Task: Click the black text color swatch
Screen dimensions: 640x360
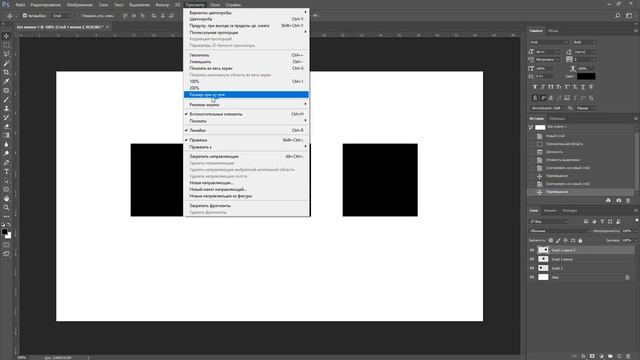Action: (586, 76)
